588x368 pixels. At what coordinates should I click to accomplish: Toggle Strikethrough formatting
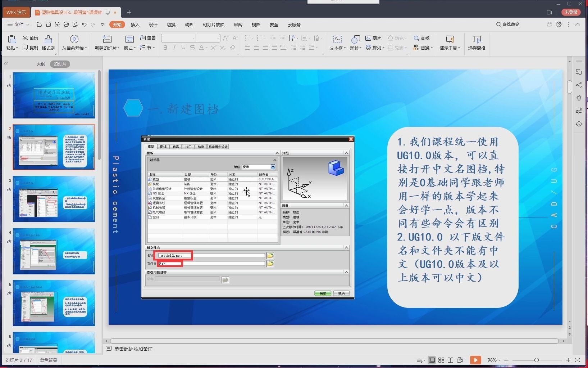click(x=192, y=48)
